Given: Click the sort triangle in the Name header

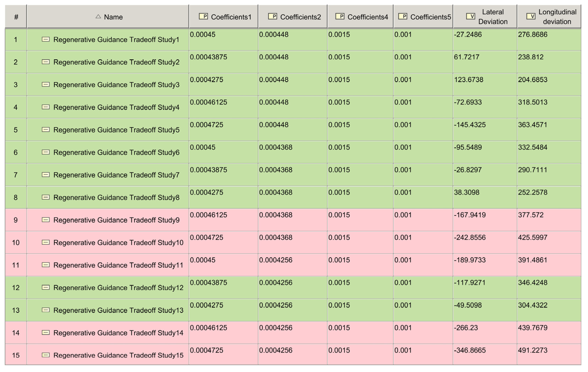Looking at the screenshot, I should coord(98,16).
